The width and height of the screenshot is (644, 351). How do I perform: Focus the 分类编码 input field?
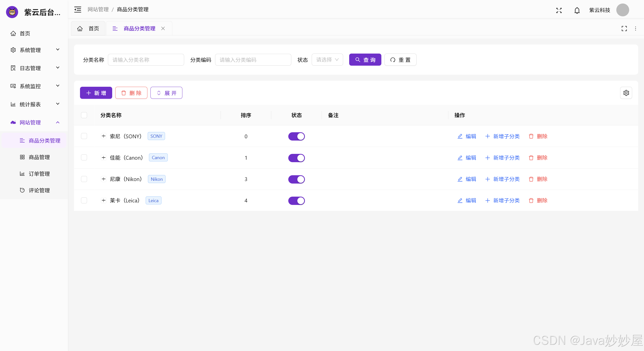pyautogui.click(x=253, y=60)
